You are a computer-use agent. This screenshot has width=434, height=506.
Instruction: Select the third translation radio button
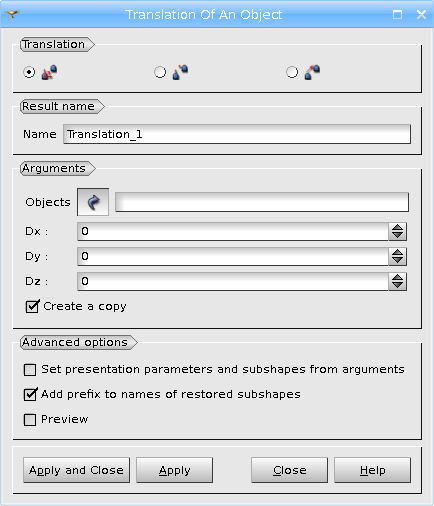[292, 72]
